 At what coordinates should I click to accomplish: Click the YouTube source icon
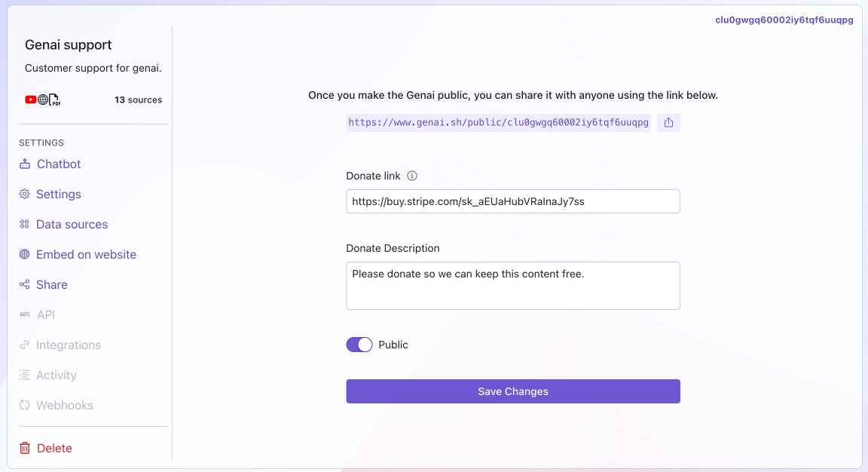tap(30, 100)
